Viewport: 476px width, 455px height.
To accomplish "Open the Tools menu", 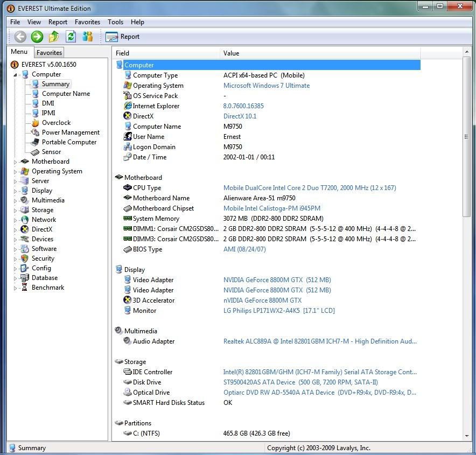I will [x=115, y=22].
